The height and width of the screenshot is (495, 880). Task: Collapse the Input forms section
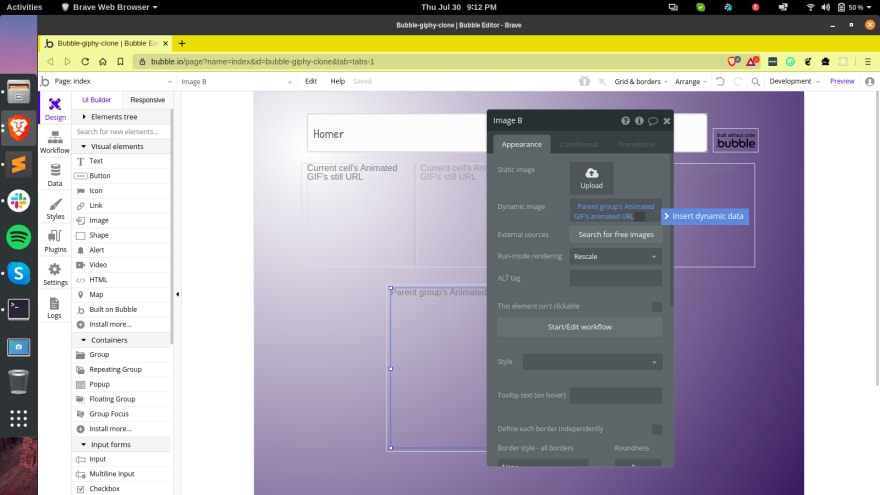[84, 444]
